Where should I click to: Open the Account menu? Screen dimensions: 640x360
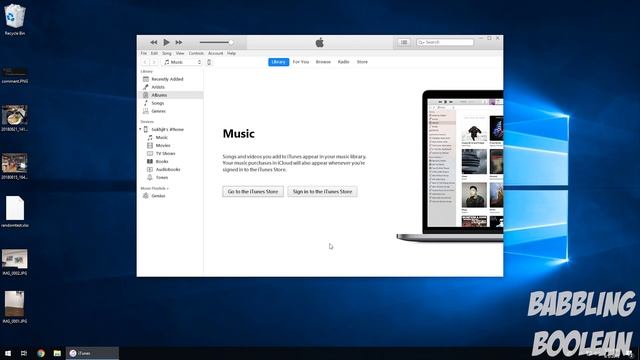tap(216, 53)
